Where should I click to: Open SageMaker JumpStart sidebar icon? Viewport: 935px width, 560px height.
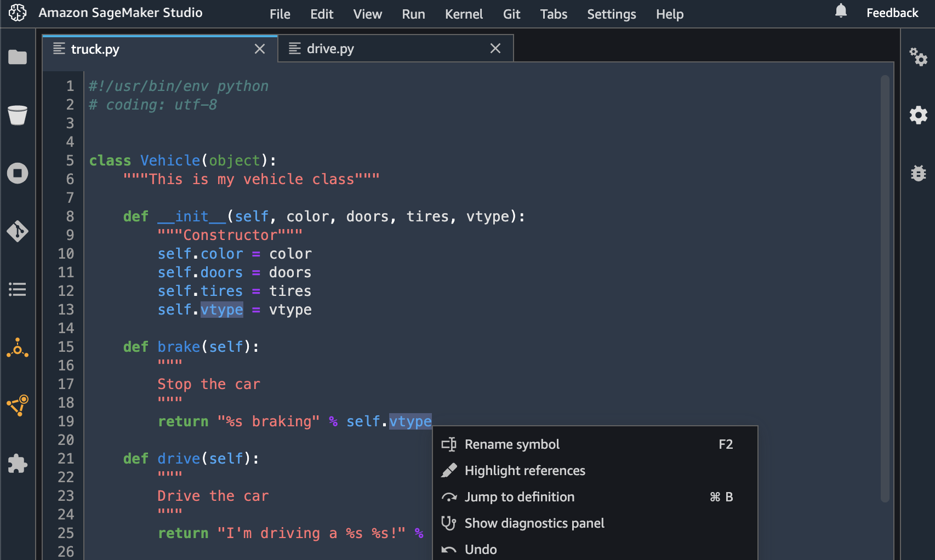coord(18,348)
